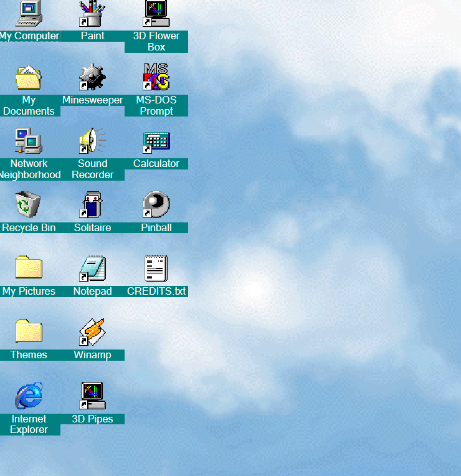Screen dimensions: 461x476
Task: Select the Calculator shortcut icon
Action: point(156,141)
